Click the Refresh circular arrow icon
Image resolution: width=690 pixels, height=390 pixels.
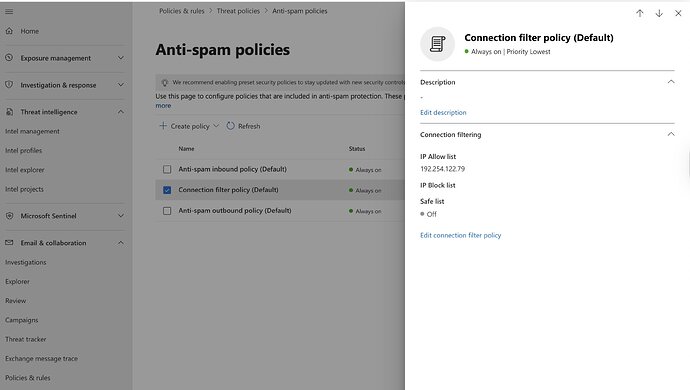tap(230, 126)
